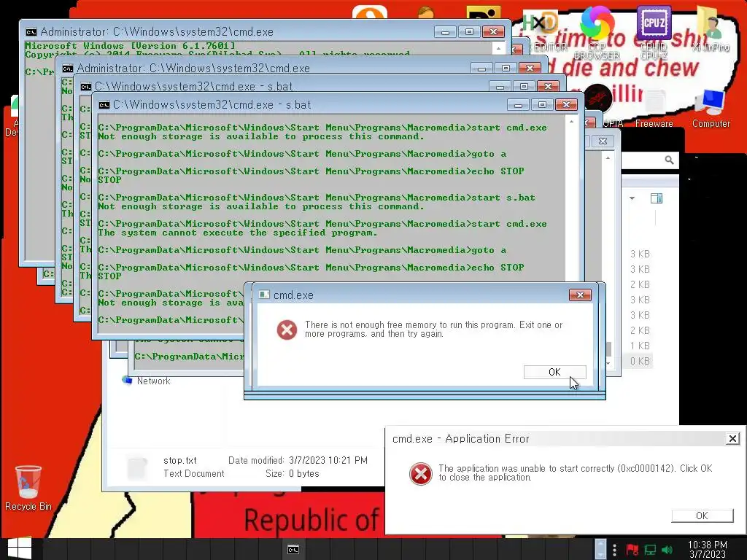This screenshot has width=747, height=560.
Task: Click the volume speaker tray icon
Action: (x=667, y=550)
